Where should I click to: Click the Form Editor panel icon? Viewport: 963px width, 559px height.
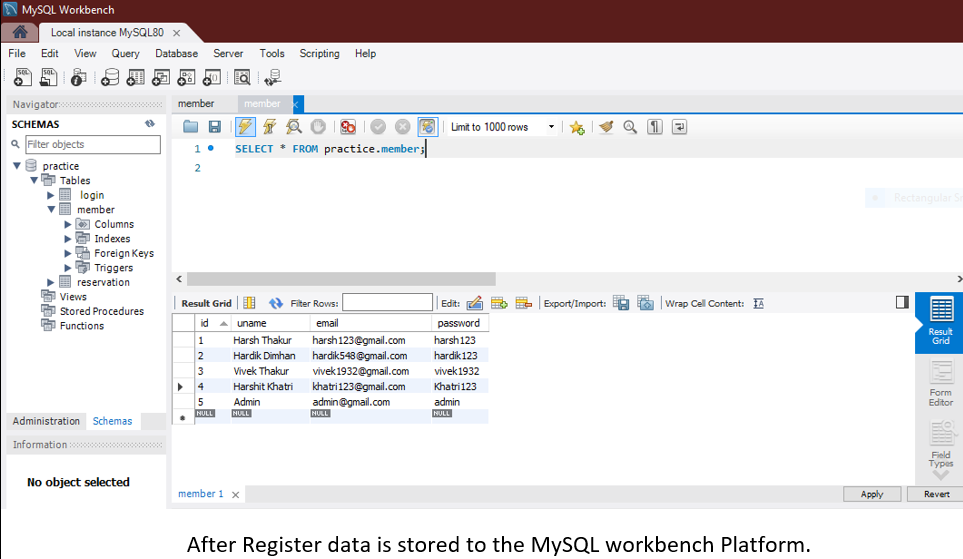[x=940, y=383]
